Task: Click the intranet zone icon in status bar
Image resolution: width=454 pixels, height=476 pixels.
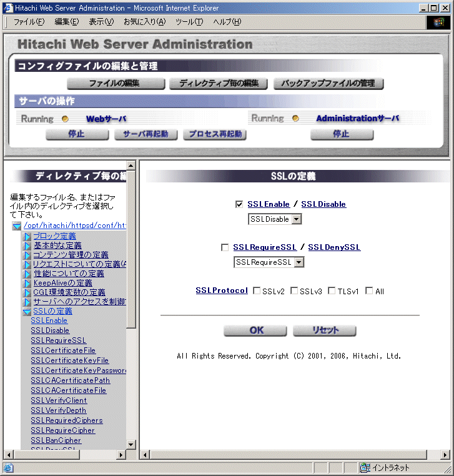Action: click(x=365, y=468)
